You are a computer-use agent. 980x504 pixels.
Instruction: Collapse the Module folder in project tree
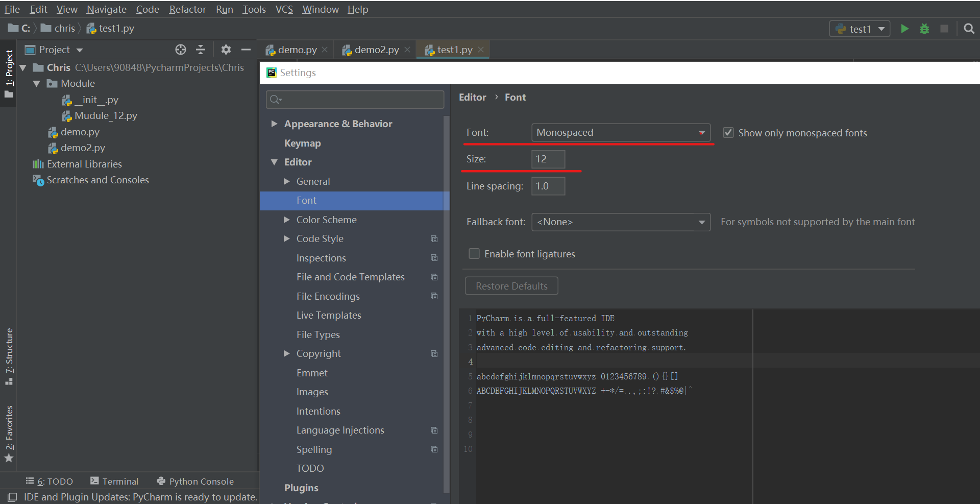click(37, 83)
